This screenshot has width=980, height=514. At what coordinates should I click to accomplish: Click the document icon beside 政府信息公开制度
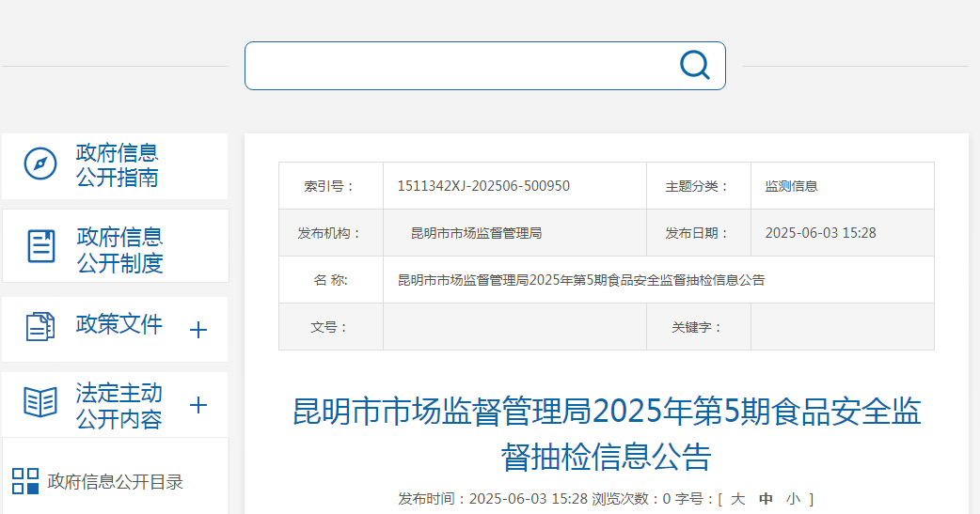41,246
